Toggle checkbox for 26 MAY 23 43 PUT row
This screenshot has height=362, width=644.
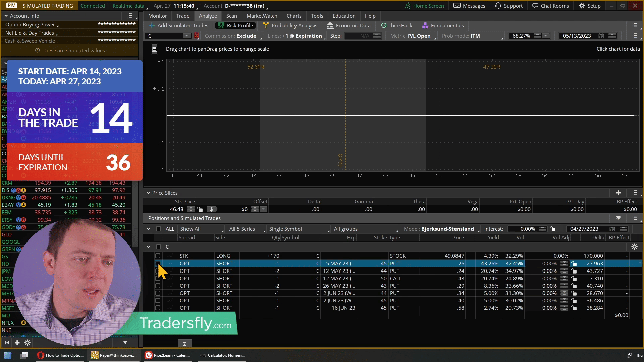tap(158, 286)
